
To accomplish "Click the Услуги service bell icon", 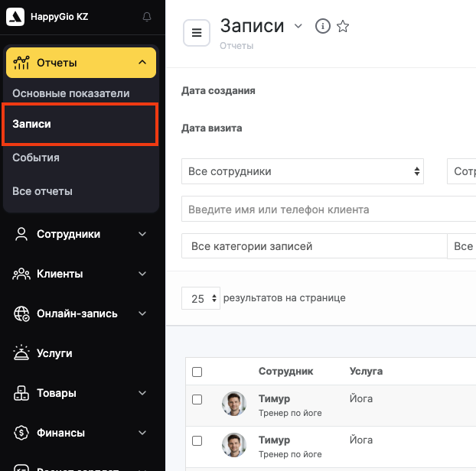I will [21, 353].
